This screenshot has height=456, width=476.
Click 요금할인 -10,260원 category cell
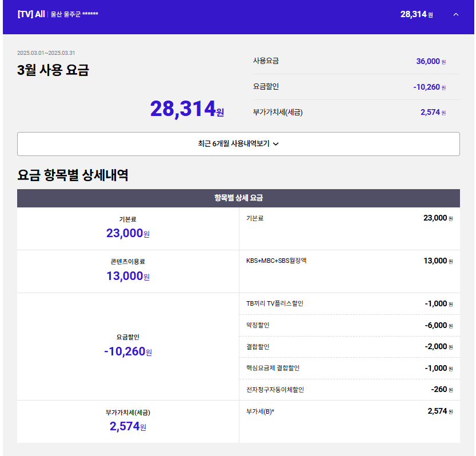point(128,346)
